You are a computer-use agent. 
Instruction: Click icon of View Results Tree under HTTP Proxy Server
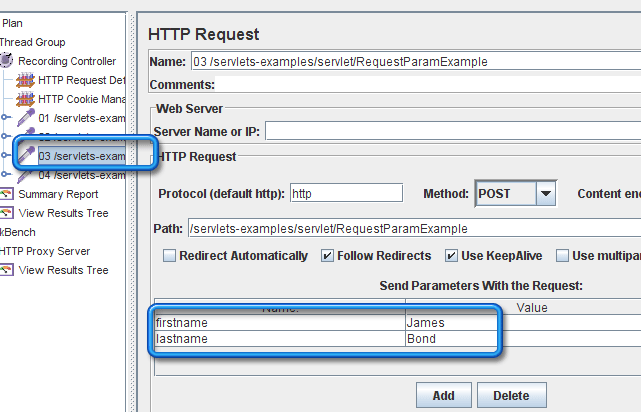point(7,270)
